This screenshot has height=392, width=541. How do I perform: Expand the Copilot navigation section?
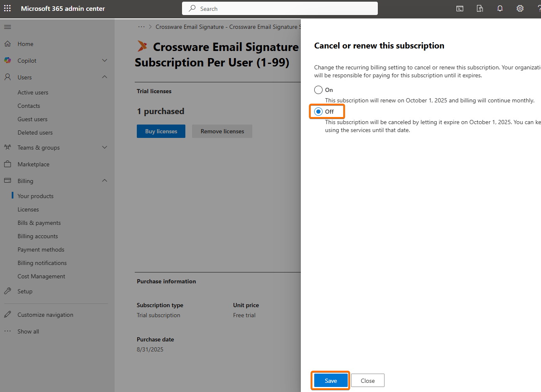tap(105, 61)
